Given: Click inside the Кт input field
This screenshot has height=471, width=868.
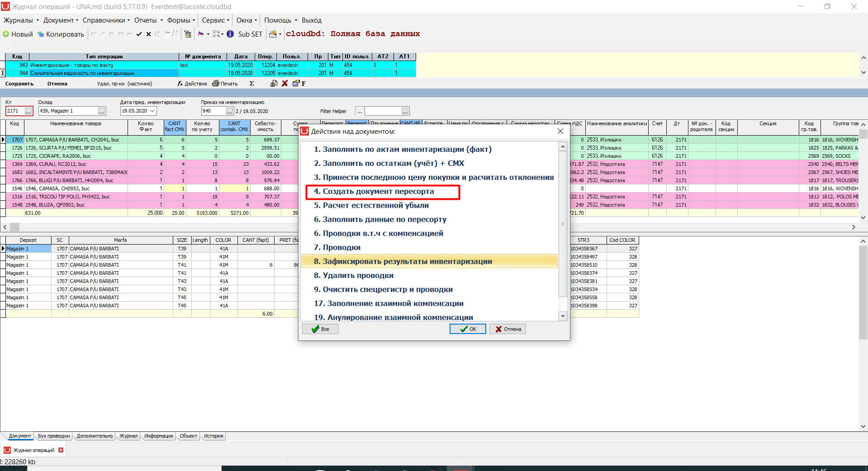Looking at the screenshot, I should 15,111.
